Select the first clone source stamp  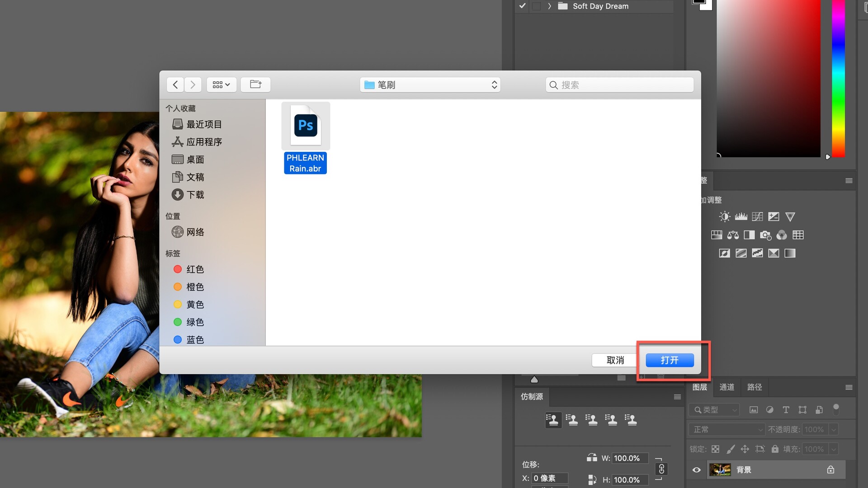(x=553, y=420)
